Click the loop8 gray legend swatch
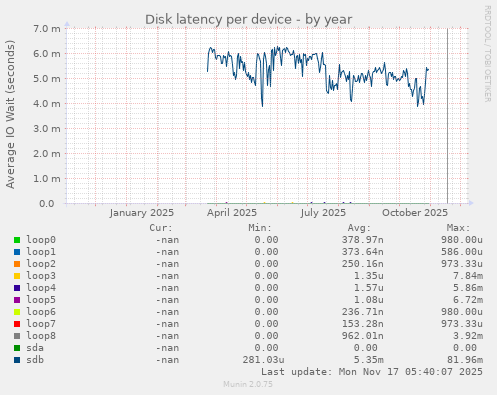The image size is (497, 395). point(17,336)
